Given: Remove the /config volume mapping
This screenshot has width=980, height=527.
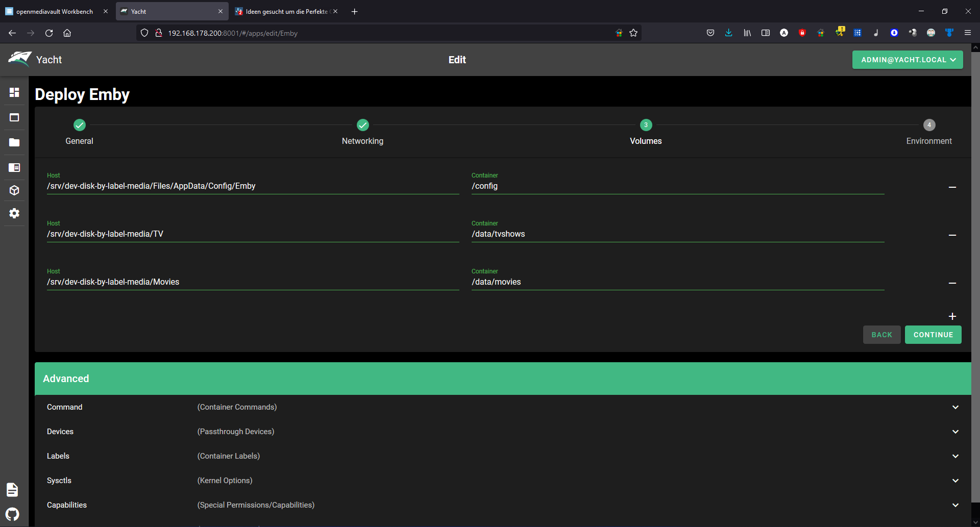Looking at the screenshot, I should [x=952, y=187].
